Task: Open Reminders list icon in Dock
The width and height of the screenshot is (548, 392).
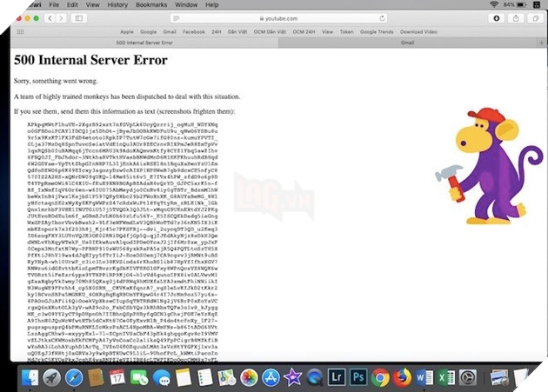Action: click(205, 378)
